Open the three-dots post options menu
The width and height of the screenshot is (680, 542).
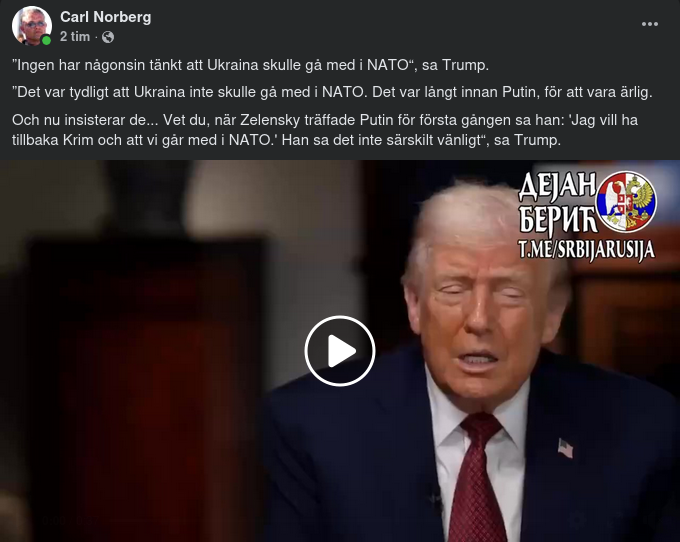point(650,24)
